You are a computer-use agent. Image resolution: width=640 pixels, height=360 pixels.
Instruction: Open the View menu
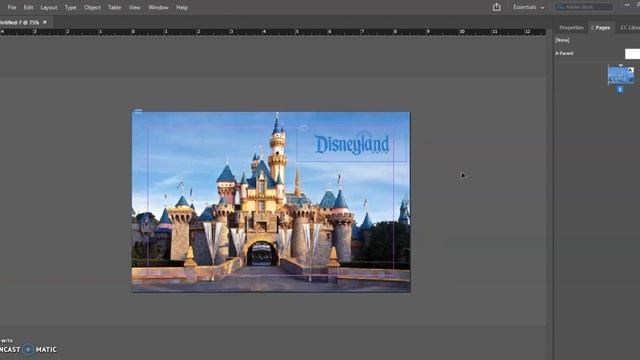(x=134, y=7)
